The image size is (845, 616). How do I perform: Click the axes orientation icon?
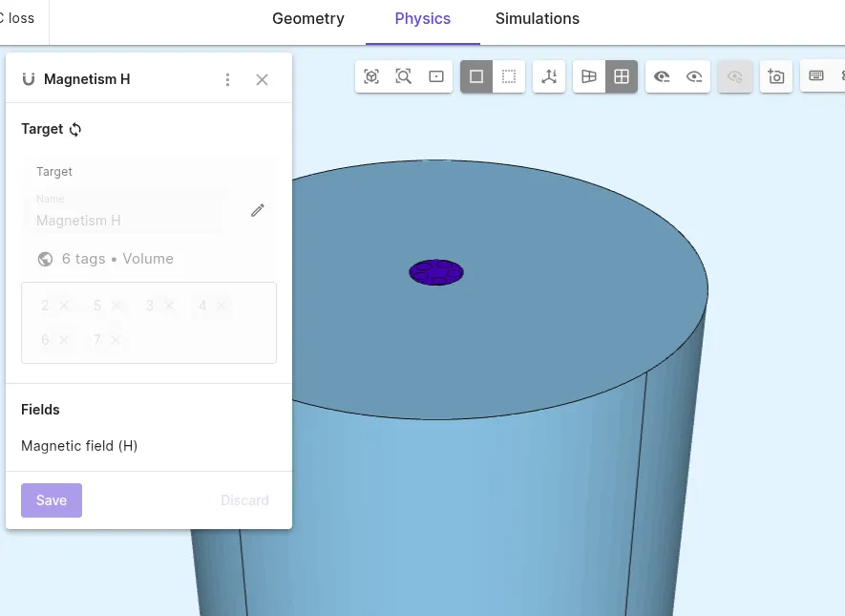pos(549,76)
